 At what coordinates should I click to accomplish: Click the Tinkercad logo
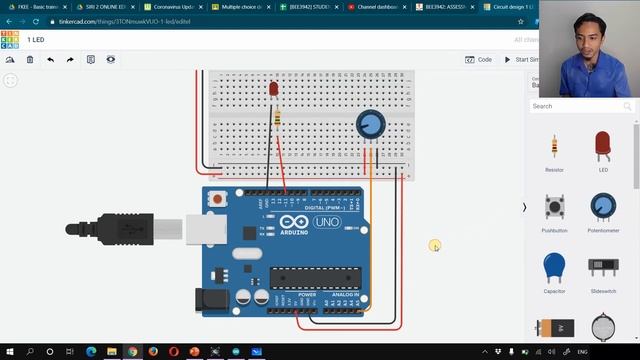tap(10, 40)
